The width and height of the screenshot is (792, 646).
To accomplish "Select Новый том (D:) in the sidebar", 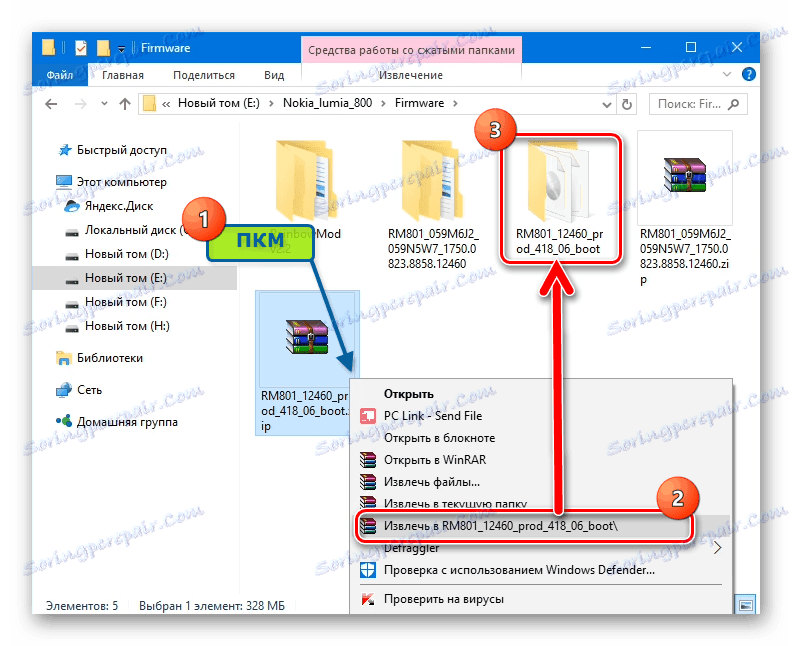I will point(127,254).
